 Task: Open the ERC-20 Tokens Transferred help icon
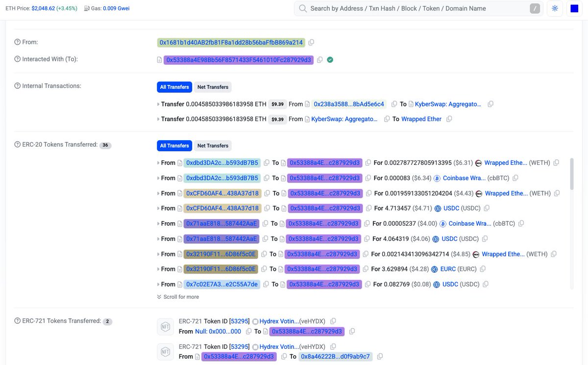click(x=17, y=145)
